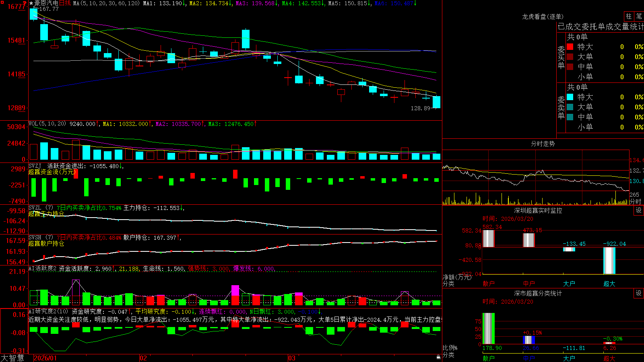
Task: Select the AI活跃度2 indicator label
Action: 43,268
